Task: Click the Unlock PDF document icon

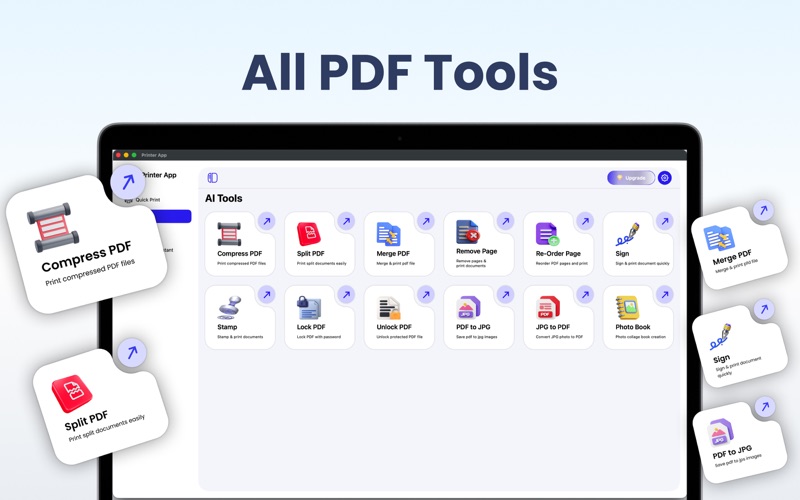Action: (x=388, y=308)
